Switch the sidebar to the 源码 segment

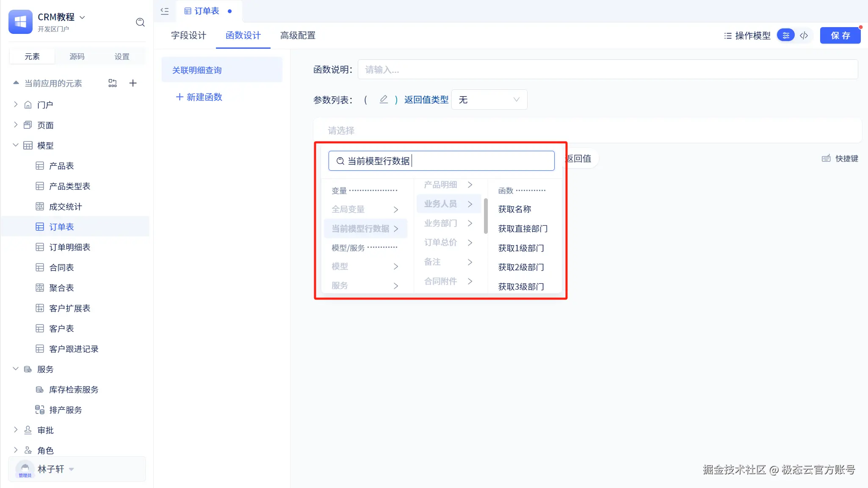pyautogui.click(x=77, y=56)
